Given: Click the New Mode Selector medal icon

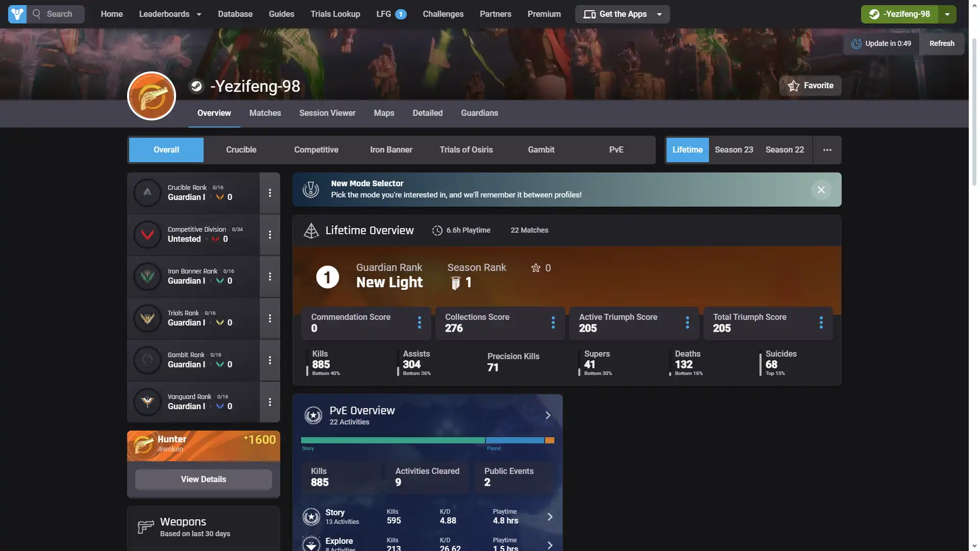Looking at the screenshot, I should click(310, 190).
